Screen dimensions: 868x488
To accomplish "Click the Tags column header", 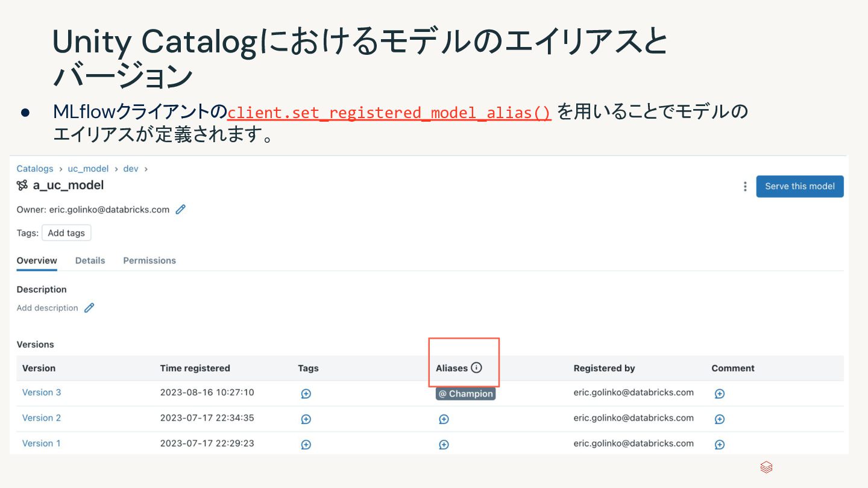I will pyautogui.click(x=308, y=368).
